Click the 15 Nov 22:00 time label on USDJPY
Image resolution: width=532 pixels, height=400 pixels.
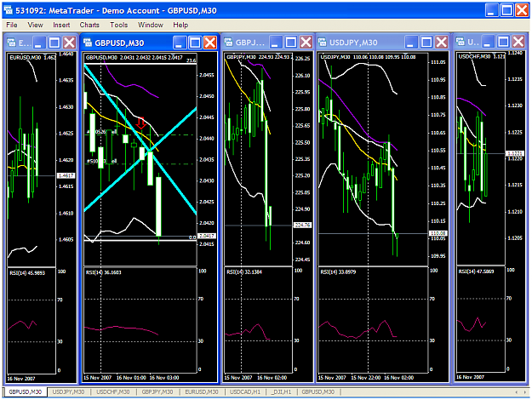point(365,378)
